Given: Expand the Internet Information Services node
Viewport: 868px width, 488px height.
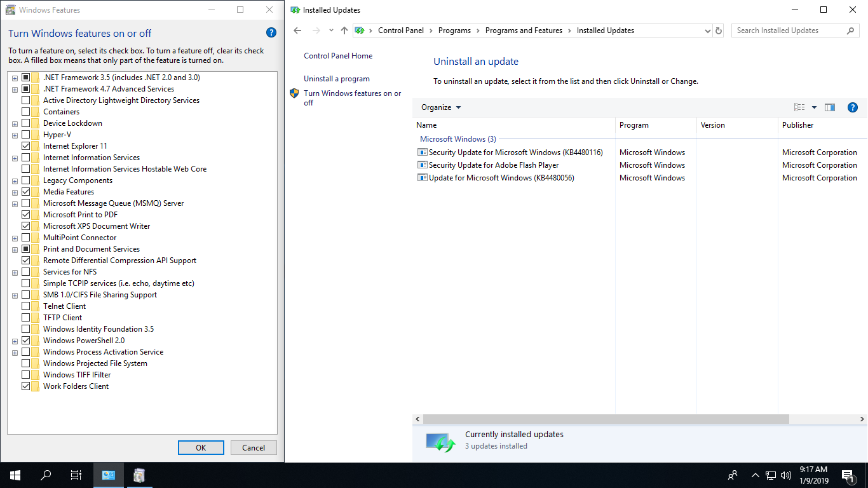Looking at the screenshot, I should (x=15, y=158).
